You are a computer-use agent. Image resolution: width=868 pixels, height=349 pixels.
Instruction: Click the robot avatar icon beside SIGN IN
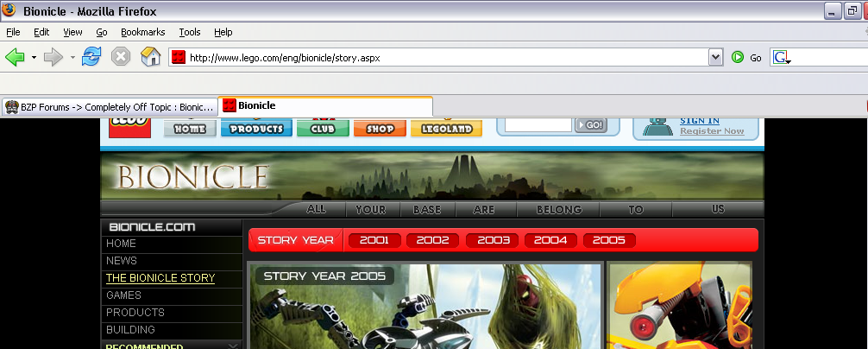(657, 127)
